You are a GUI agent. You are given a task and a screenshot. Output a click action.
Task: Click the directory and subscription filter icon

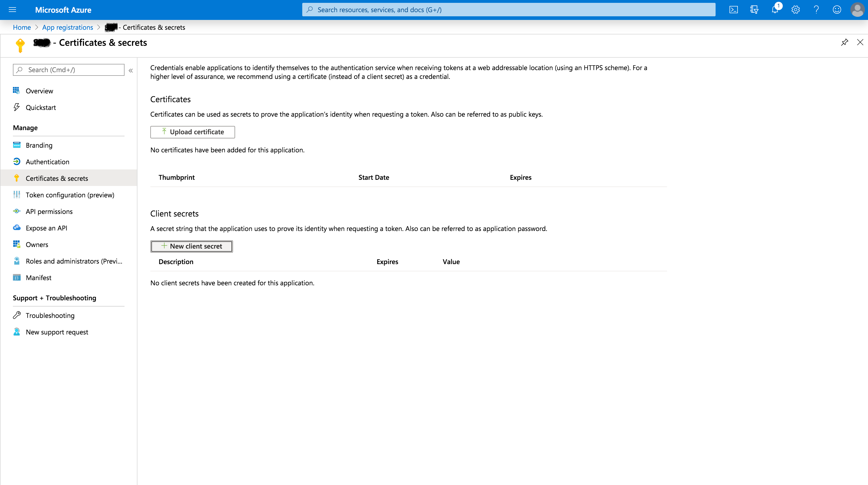point(754,10)
